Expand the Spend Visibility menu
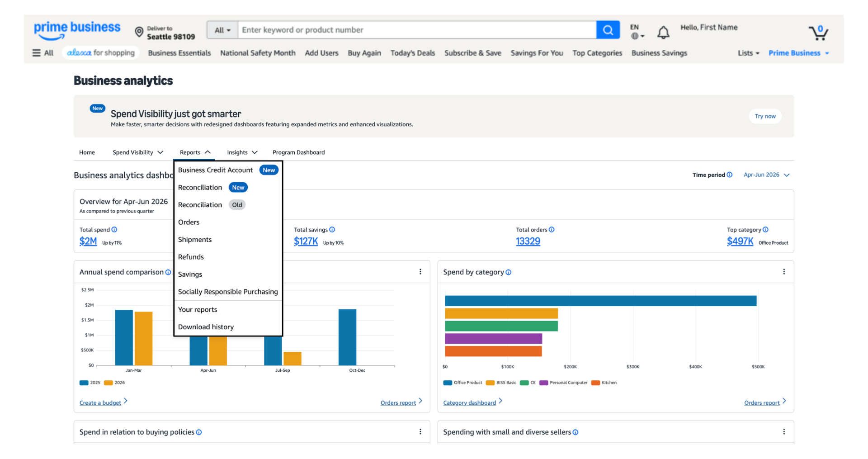 tap(138, 152)
